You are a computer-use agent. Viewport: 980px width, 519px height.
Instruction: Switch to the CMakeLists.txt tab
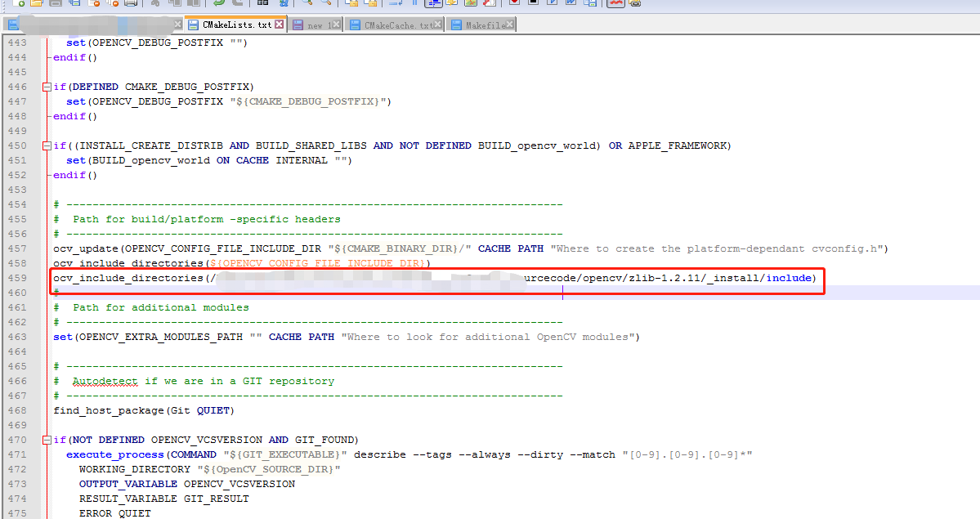[x=237, y=25]
